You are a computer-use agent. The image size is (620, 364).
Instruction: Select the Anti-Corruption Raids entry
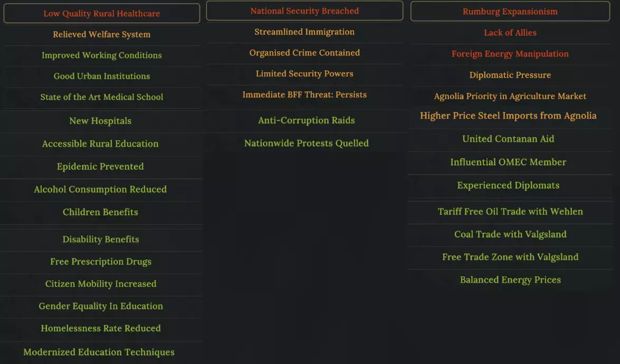click(x=306, y=120)
